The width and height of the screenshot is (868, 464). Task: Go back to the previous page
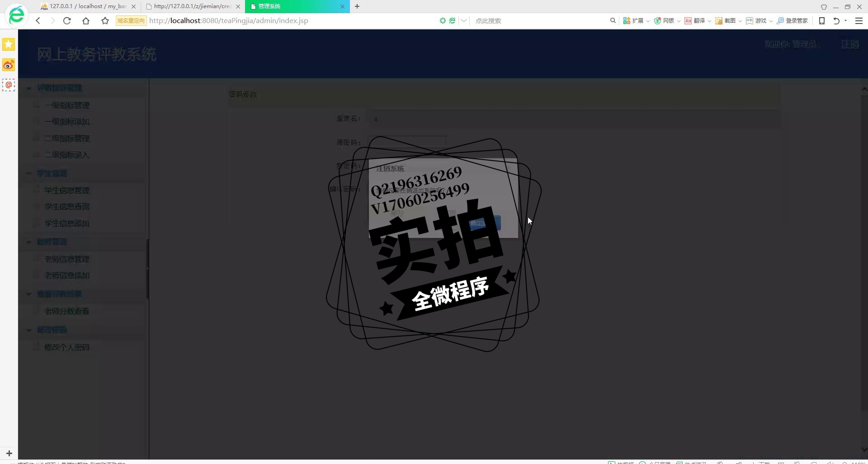point(38,21)
